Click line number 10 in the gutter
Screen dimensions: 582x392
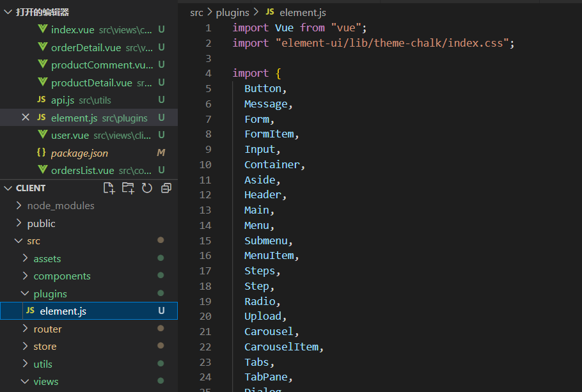tap(205, 164)
